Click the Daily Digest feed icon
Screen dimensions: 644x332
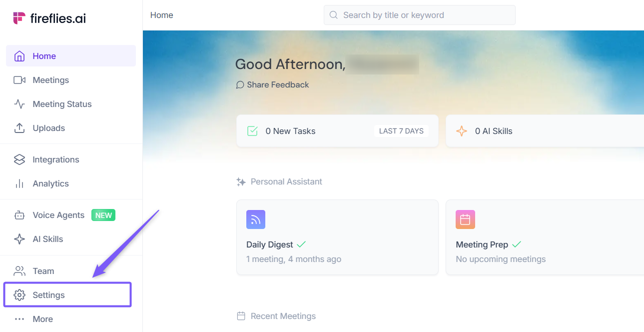pos(256,219)
